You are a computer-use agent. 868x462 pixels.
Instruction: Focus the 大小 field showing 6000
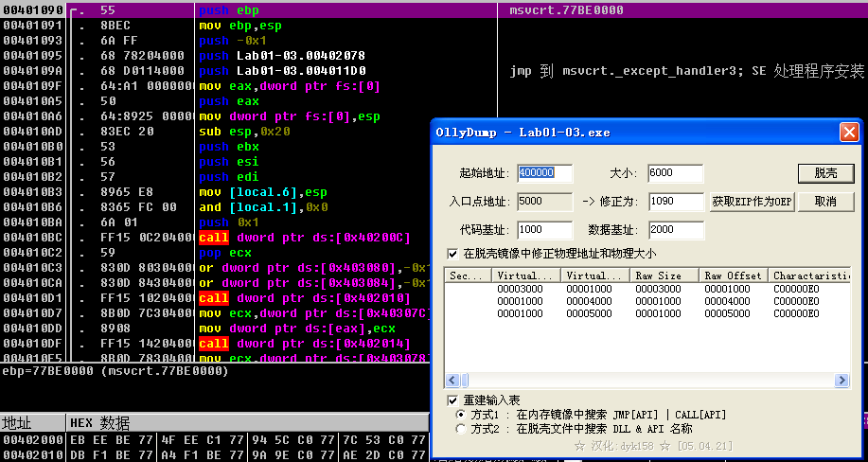pos(675,173)
